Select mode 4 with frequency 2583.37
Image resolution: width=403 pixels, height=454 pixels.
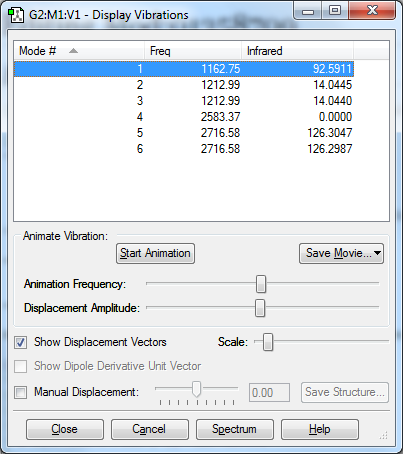tap(184, 117)
